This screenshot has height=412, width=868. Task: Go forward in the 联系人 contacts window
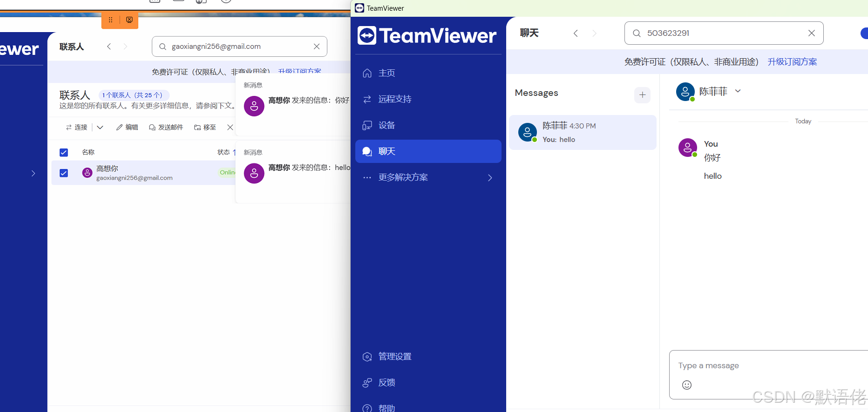125,47
